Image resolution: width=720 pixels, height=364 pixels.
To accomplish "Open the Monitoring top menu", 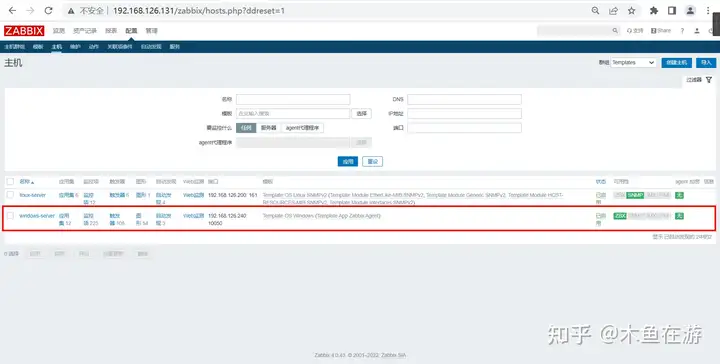I will pyautogui.click(x=59, y=31).
